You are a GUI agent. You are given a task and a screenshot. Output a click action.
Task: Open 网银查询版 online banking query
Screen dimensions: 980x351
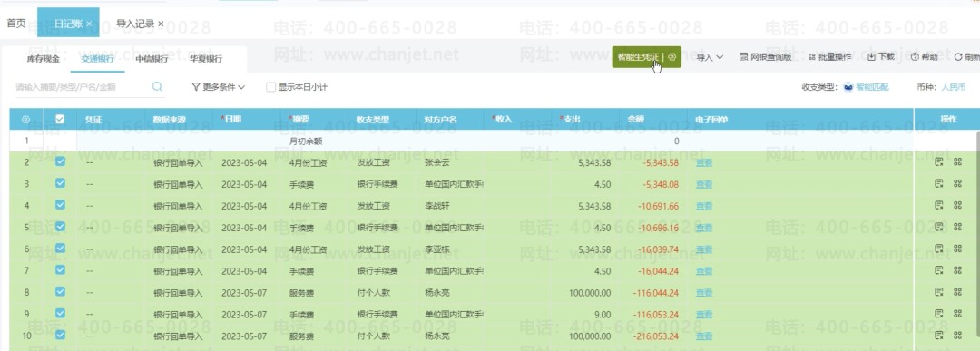(765, 57)
